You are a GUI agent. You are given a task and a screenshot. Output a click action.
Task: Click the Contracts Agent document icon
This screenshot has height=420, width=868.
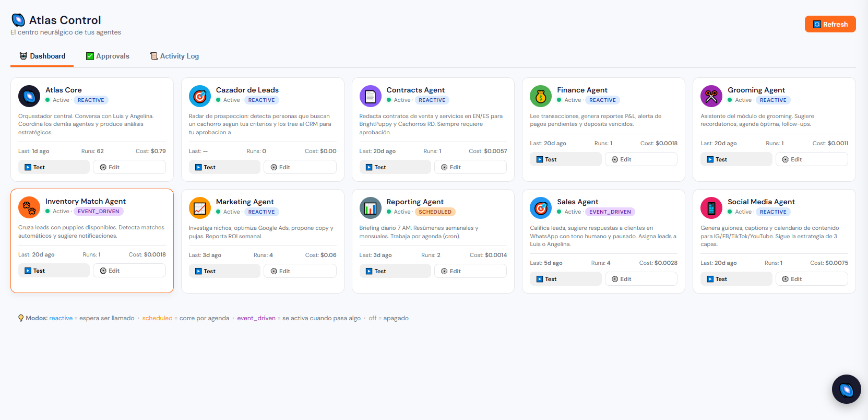point(370,96)
